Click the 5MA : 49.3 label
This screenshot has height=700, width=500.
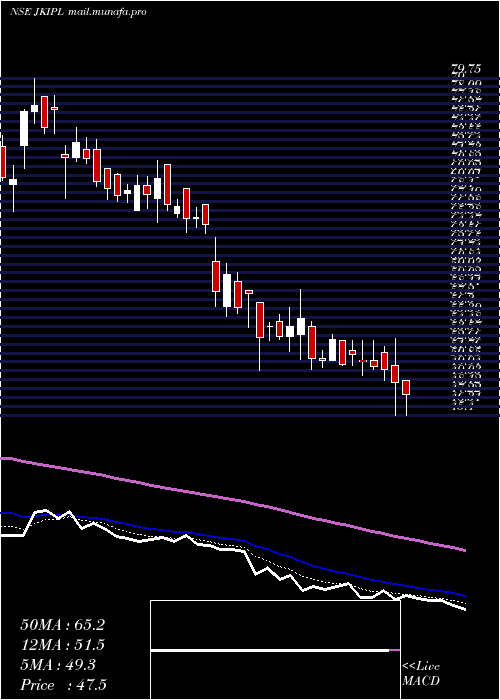click(58, 665)
